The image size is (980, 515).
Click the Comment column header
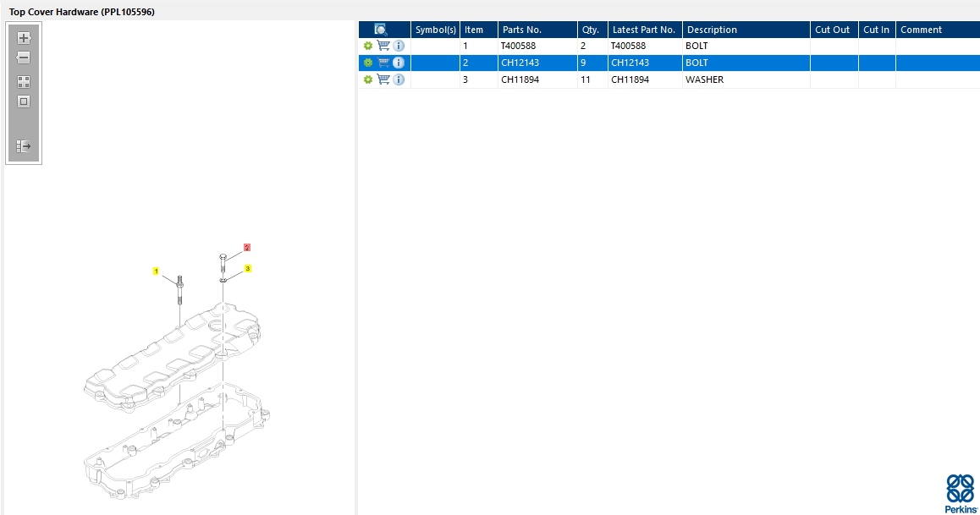coord(938,30)
